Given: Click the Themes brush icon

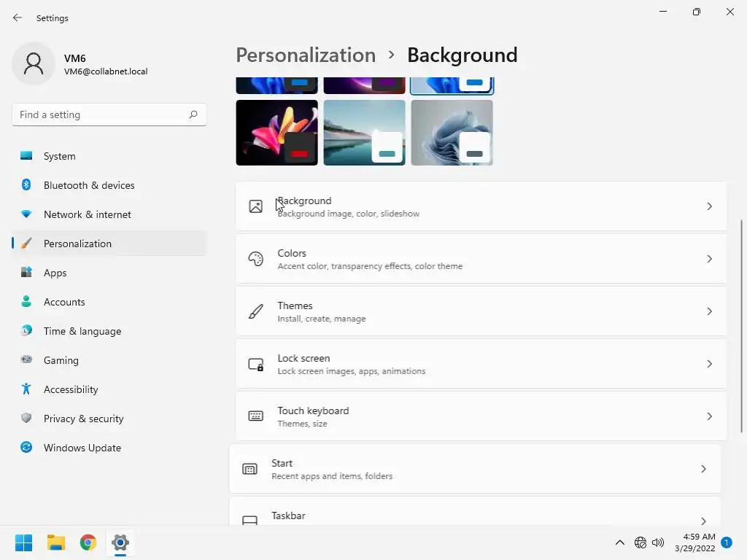Looking at the screenshot, I should coord(256,311).
